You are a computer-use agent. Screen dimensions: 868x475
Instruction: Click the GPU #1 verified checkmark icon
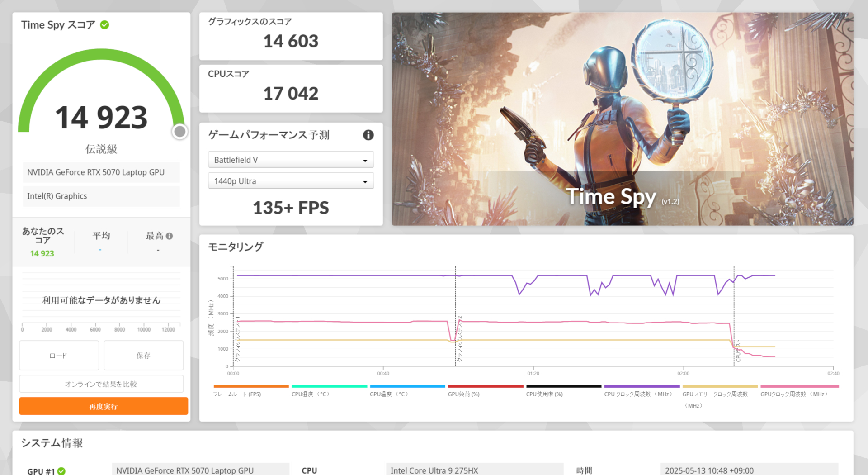tap(62, 471)
